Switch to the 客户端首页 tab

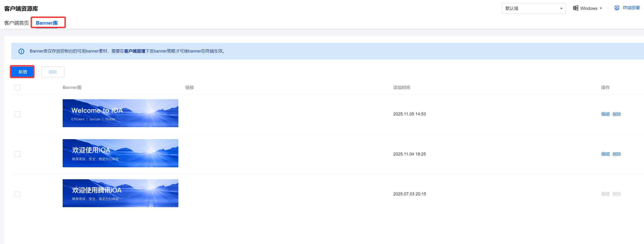[x=16, y=23]
